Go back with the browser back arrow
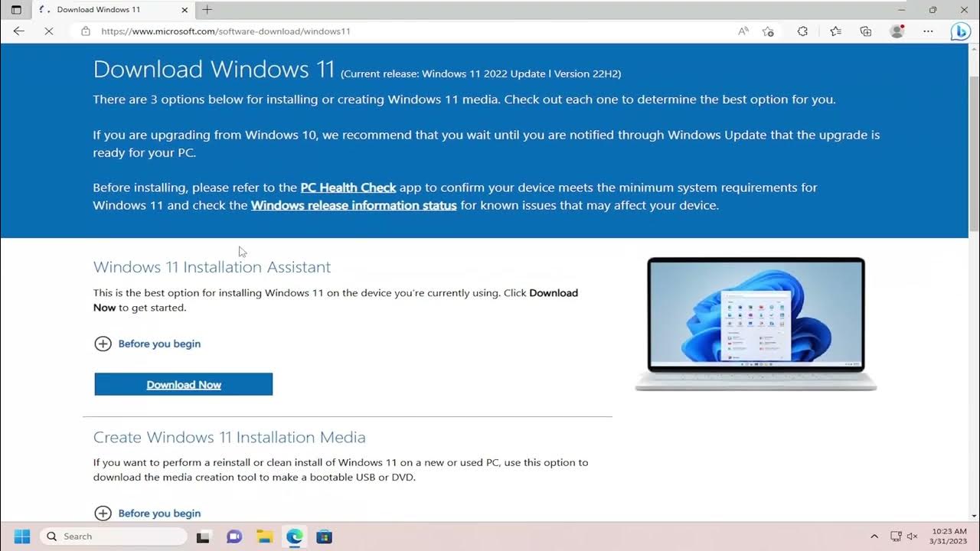This screenshot has width=980, height=551. [18, 31]
